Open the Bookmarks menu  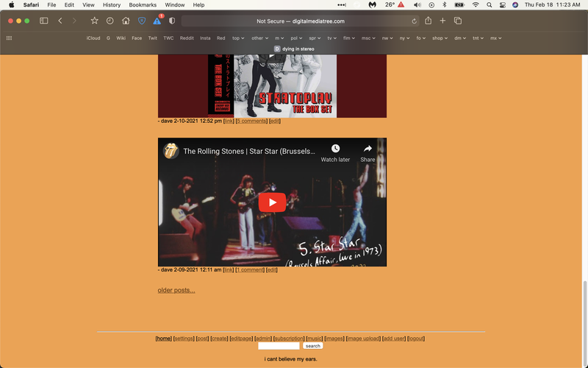pyautogui.click(x=143, y=5)
